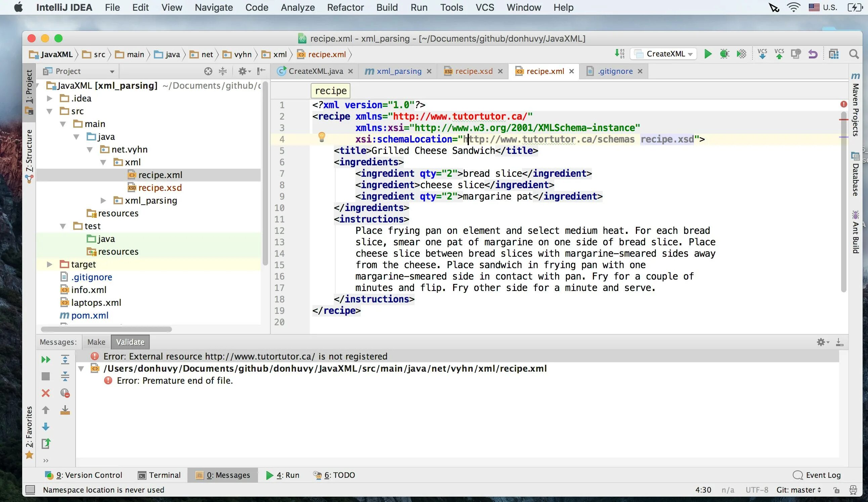Click the revert undo arrow icon

click(x=813, y=54)
